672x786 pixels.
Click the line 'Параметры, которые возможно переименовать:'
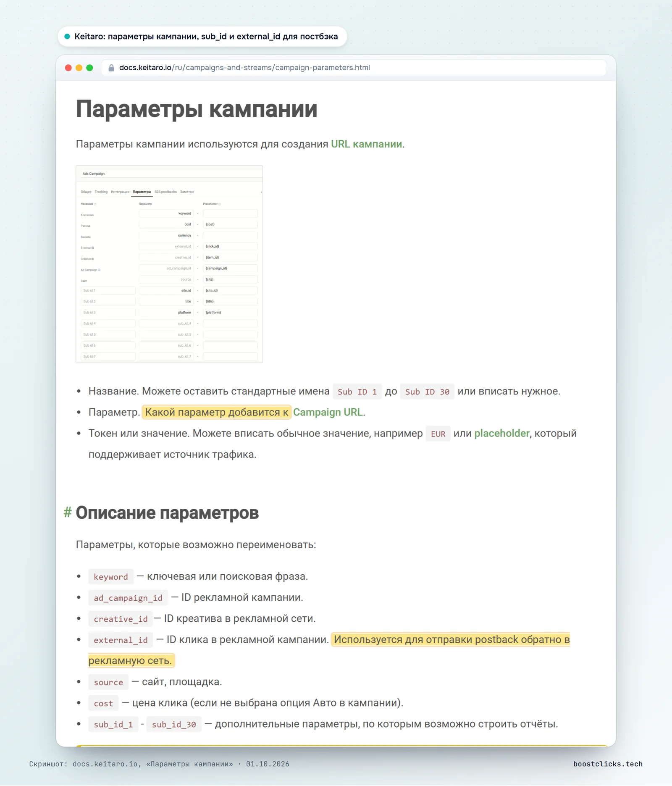coord(196,544)
